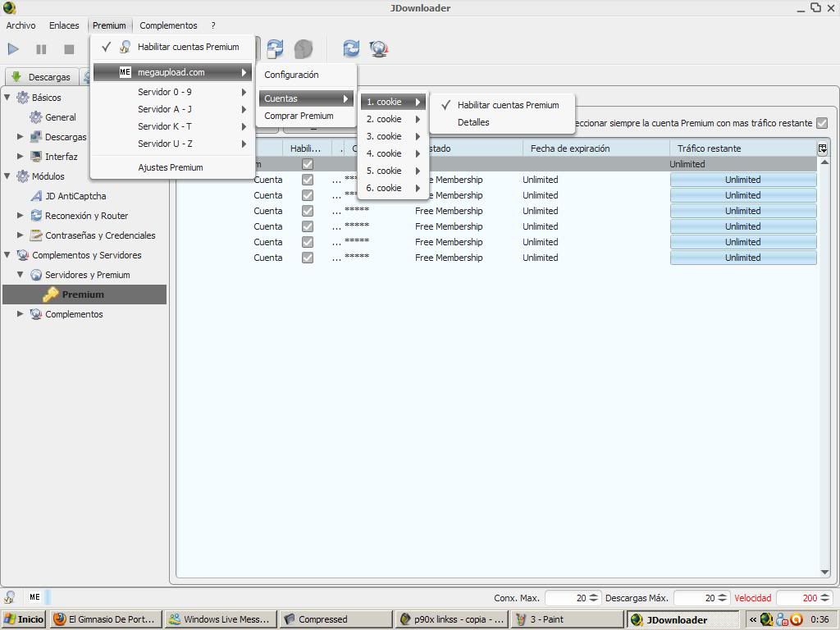Click the last row Unlimited traffic bar

743,257
